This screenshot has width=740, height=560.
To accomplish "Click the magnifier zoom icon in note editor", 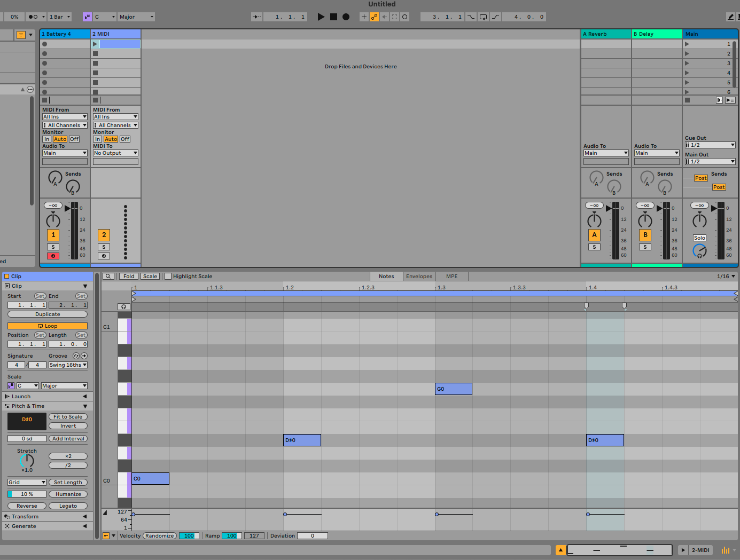I will coord(108,277).
